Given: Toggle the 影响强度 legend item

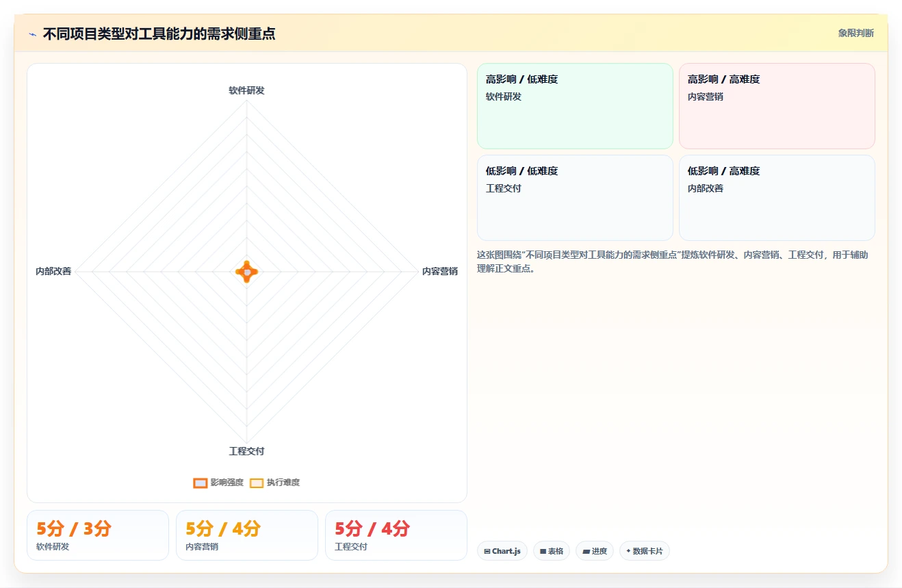Looking at the screenshot, I should click(x=218, y=483).
